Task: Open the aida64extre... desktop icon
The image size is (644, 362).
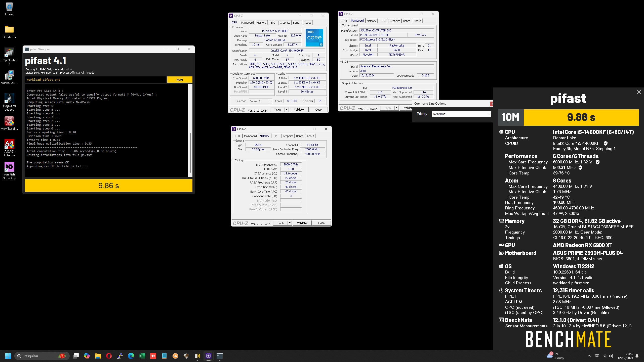Action: (x=9, y=77)
